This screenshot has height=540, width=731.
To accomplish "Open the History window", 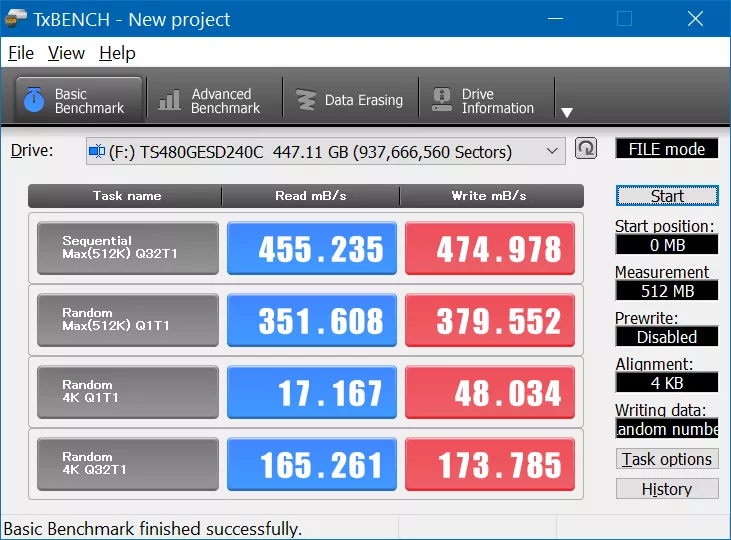I will click(x=667, y=489).
